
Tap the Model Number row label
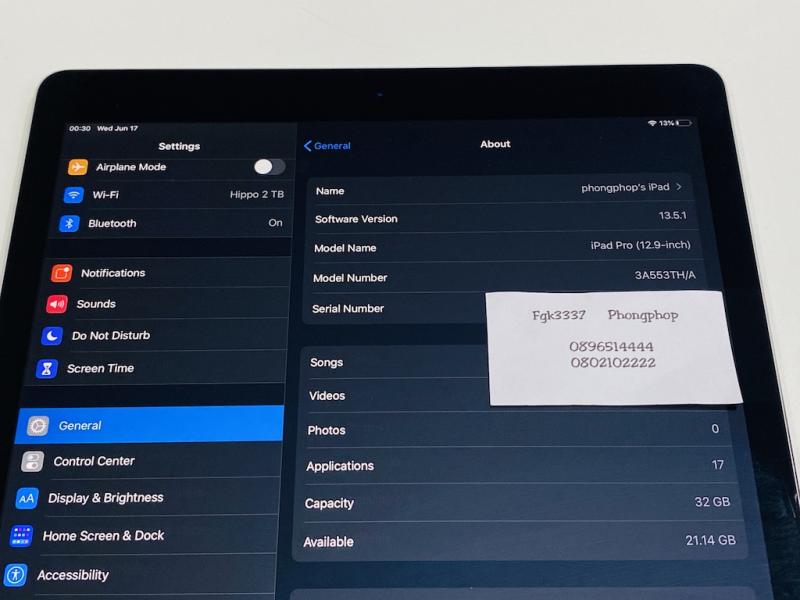[x=350, y=278]
